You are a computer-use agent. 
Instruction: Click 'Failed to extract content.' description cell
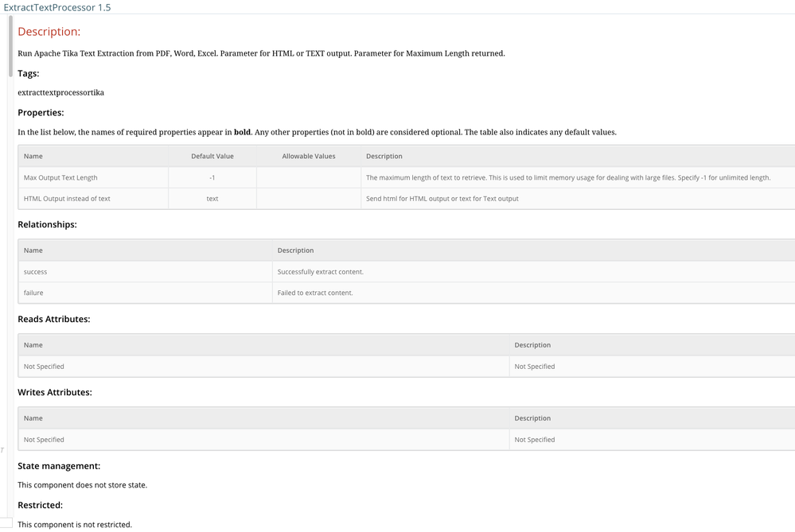(315, 293)
